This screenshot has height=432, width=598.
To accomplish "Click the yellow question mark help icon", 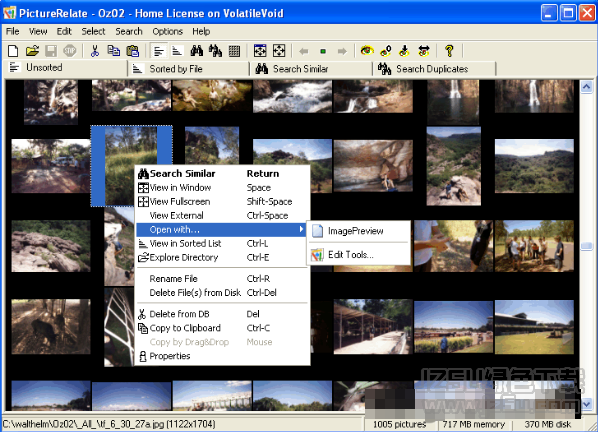I will point(449,50).
